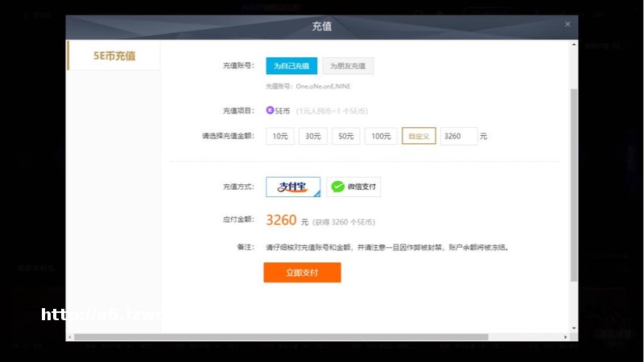Click the horizontal scrollbar thumb at bottom
644x362 pixels.
pos(282,336)
